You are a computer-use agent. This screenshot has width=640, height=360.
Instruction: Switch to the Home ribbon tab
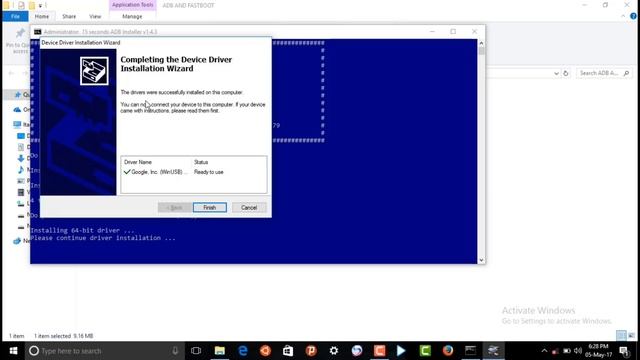click(42, 16)
